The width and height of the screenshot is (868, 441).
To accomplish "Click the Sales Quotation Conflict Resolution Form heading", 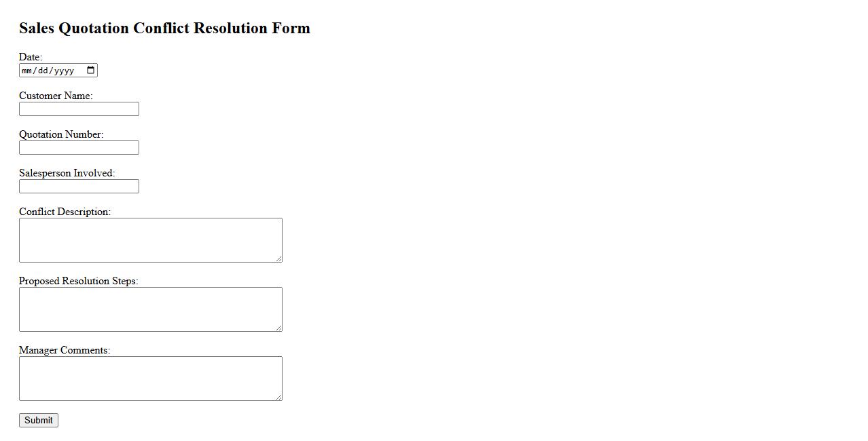I will point(164,28).
